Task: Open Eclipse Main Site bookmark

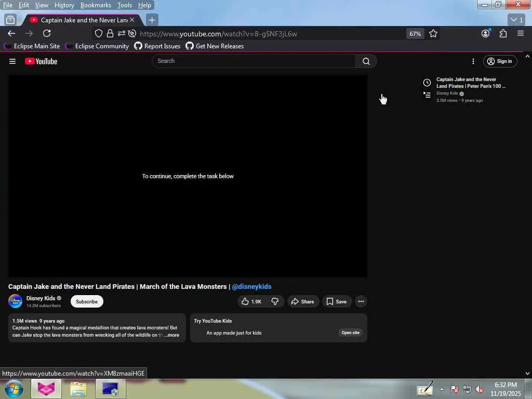Action: coord(32,46)
